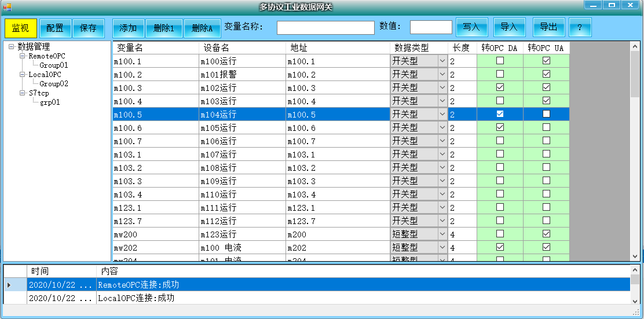Uncheck 转OPC UA for m100.2
Viewport: 644px width, 319px height.
546,74
